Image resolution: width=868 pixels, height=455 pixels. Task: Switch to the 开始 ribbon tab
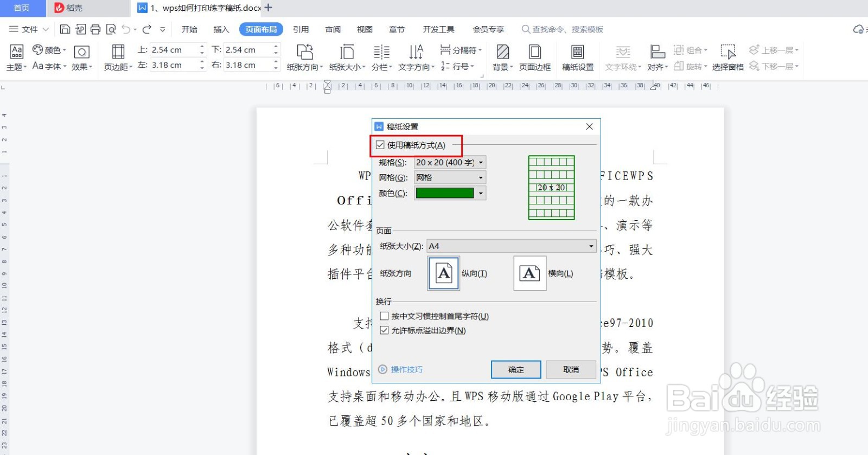189,29
